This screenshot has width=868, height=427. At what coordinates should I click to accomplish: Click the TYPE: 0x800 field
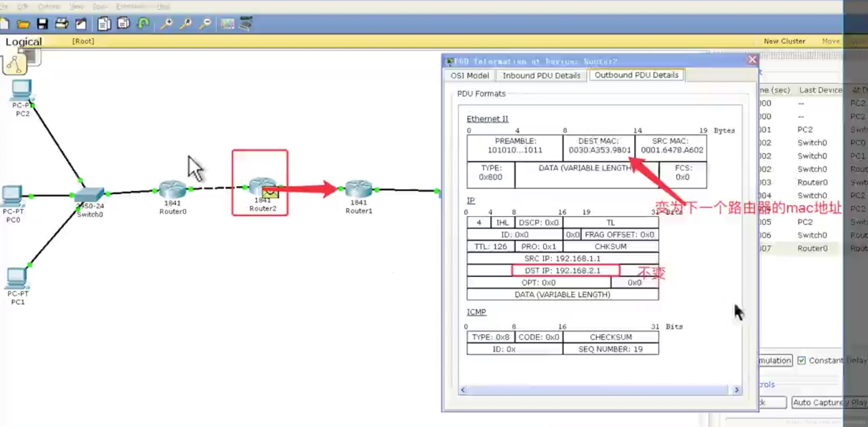[x=491, y=175]
